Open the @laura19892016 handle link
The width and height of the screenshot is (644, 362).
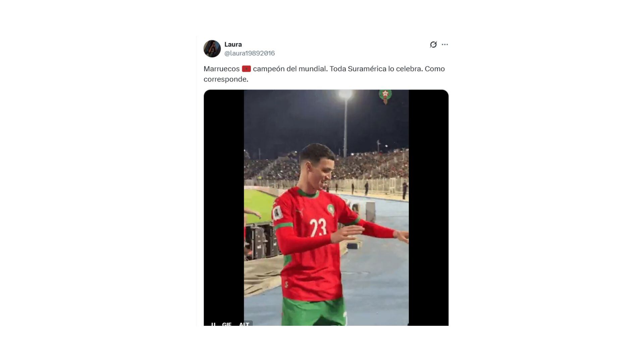point(250,53)
